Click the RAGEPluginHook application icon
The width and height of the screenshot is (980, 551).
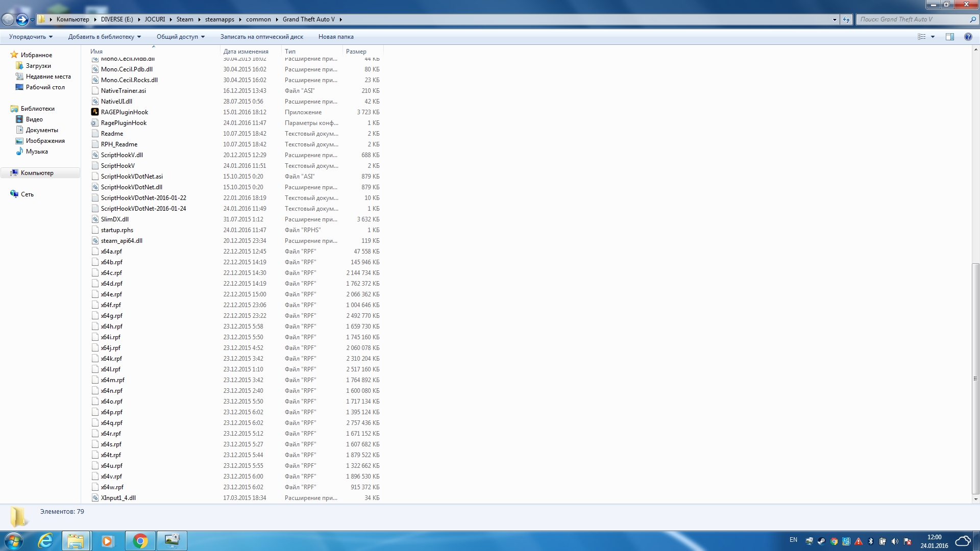click(95, 112)
